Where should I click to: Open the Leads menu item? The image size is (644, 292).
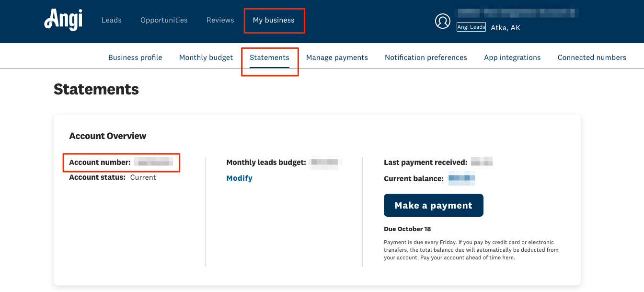112,20
